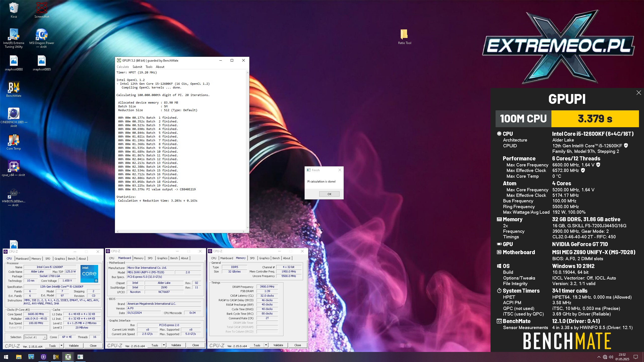This screenshot has width=644, height=362.
Task: Click Close in middle CPU-Z window
Action: pyautogui.click(x=195, y=345)
